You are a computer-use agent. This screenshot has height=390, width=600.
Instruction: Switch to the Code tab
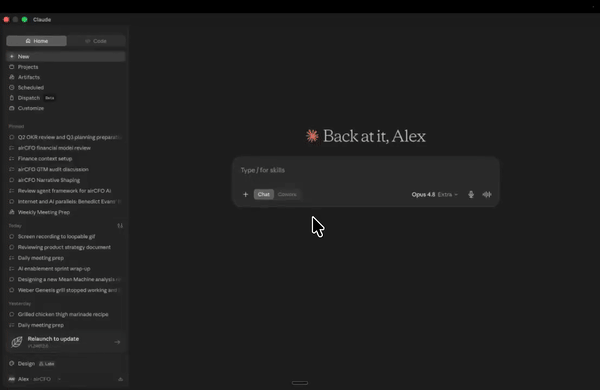click(96, 41)
